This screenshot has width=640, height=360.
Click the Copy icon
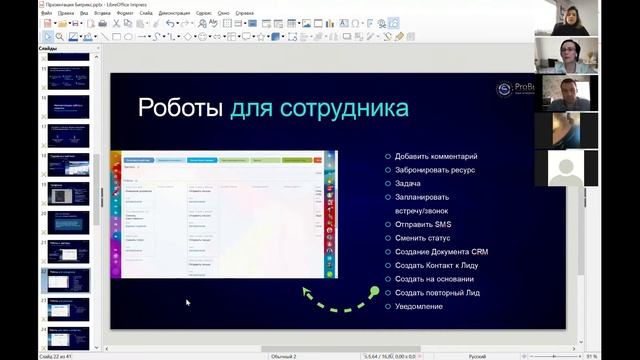tap(128, 24)
